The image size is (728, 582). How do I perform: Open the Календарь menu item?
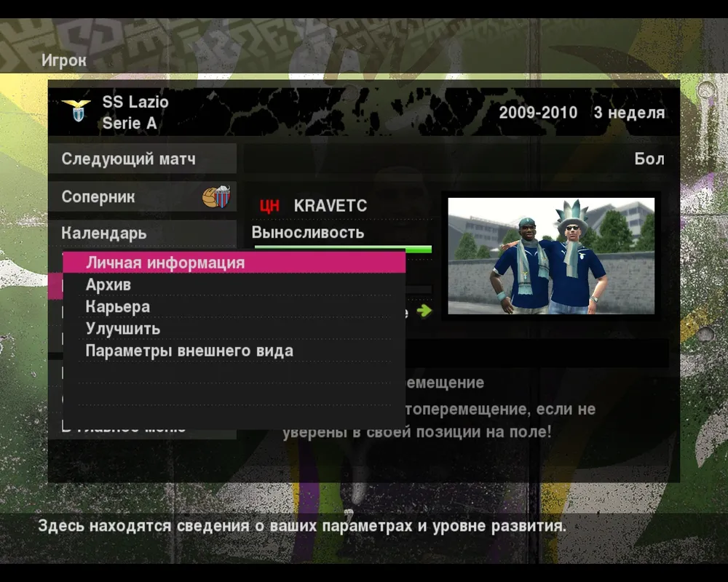pos(142,233)
